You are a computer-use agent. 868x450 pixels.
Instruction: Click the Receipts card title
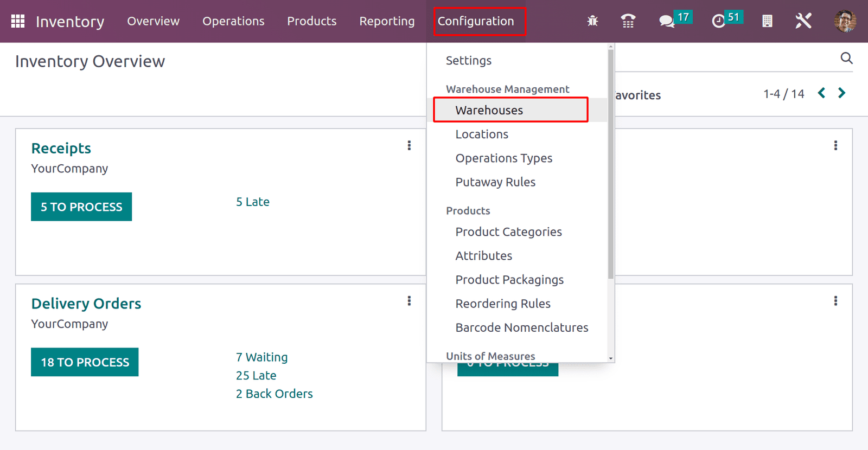click(x=61, y=149)
